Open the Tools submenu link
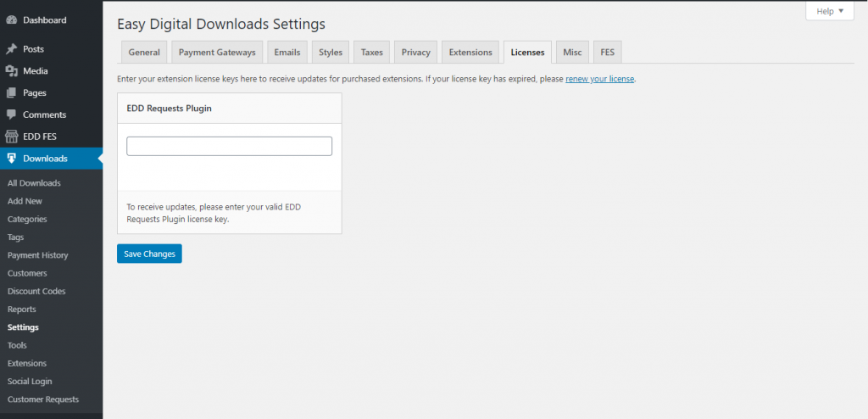 point(17,345)
